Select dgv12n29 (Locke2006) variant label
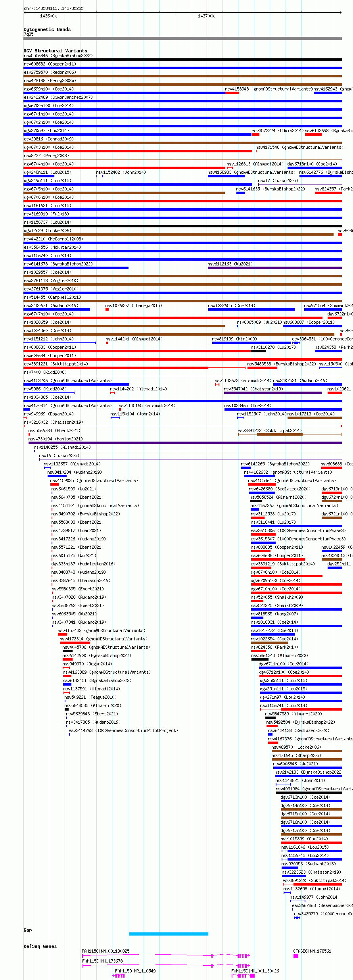 point(48,231)
